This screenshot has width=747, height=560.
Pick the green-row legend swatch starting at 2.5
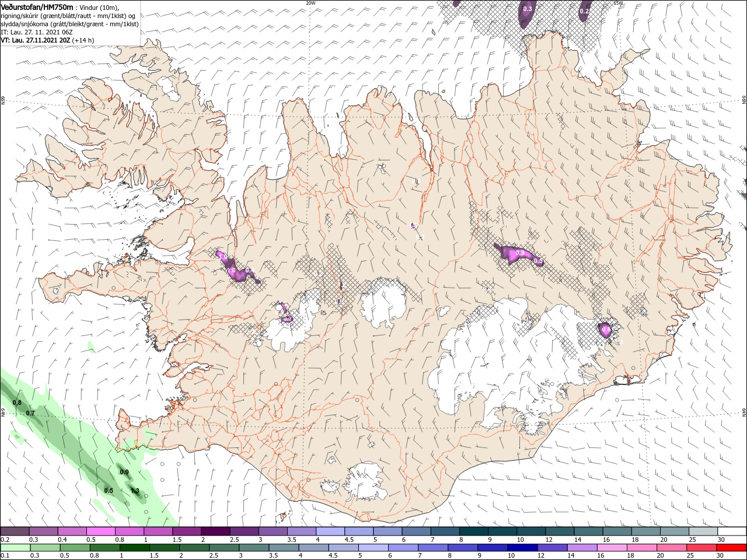point(224,548)
